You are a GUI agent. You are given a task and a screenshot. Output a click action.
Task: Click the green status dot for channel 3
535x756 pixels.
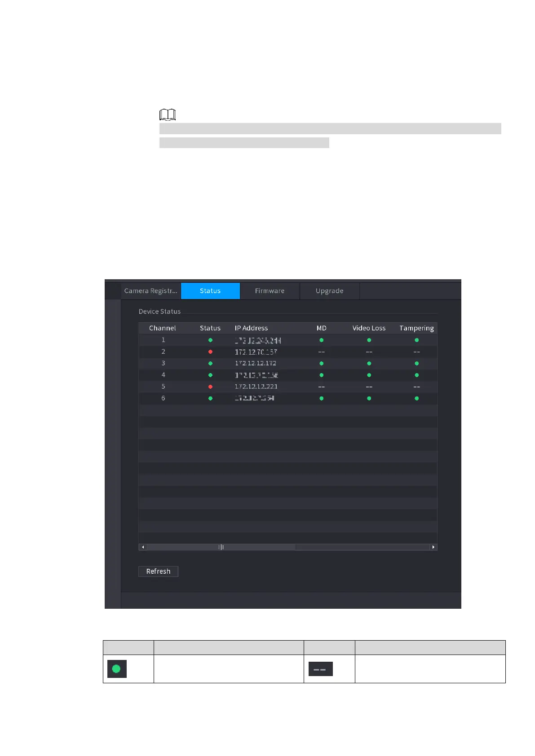210,364
